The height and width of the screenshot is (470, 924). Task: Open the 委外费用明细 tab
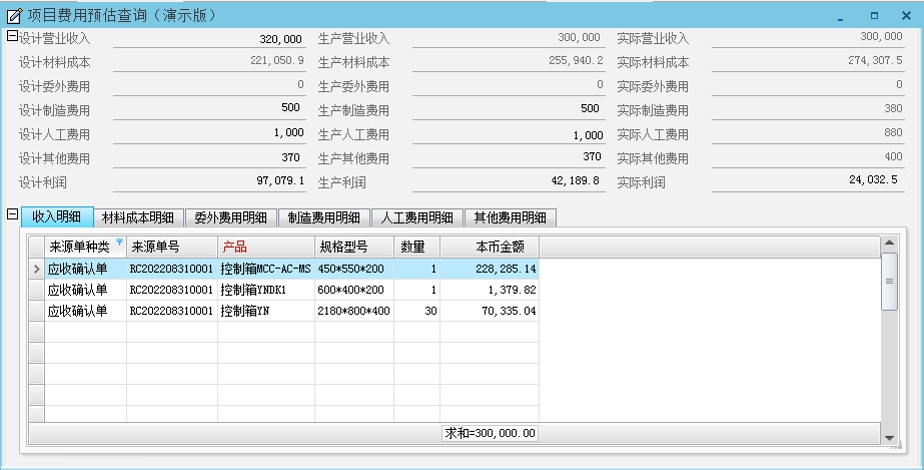pos(231,218)
